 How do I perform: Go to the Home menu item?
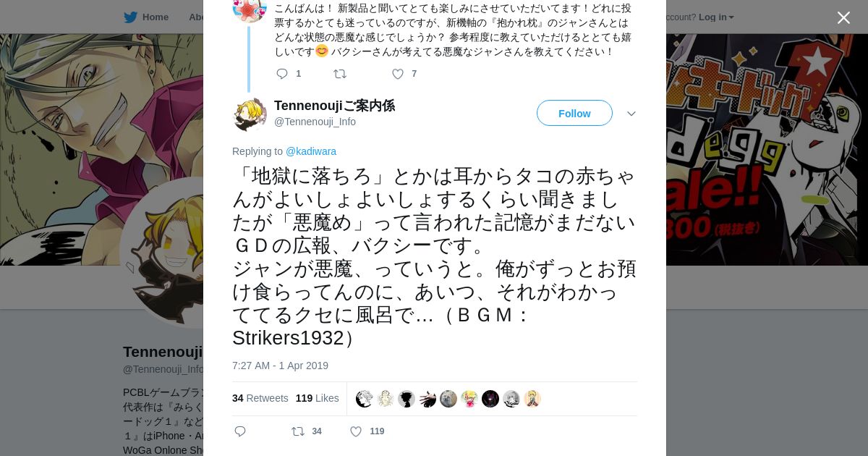tap(155, 17)
